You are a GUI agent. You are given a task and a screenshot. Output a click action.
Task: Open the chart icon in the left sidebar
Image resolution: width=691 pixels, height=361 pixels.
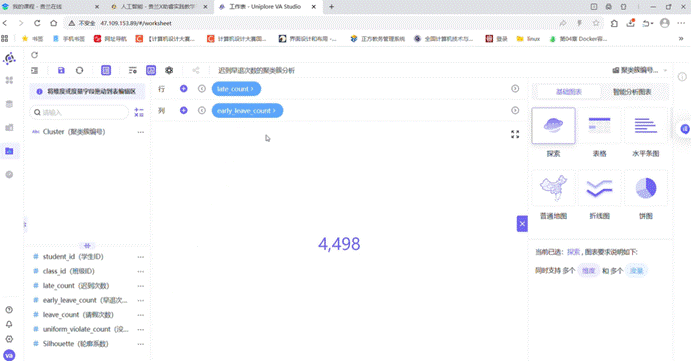9,127
